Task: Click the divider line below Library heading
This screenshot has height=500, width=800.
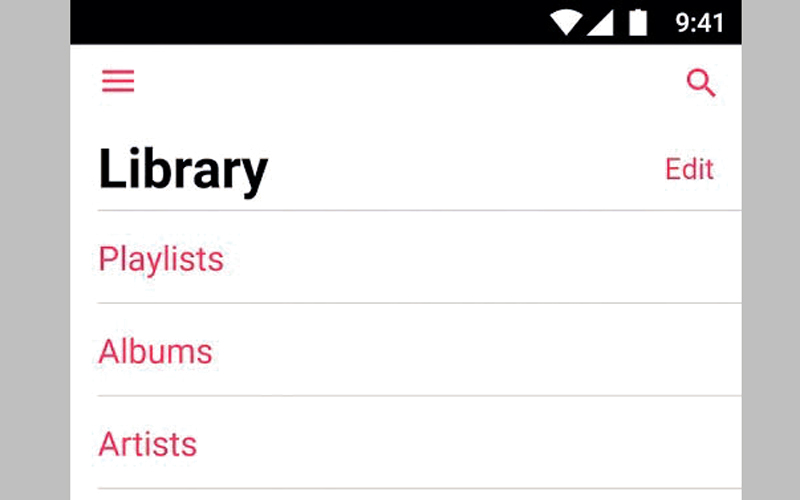Action: coord(419,211)
